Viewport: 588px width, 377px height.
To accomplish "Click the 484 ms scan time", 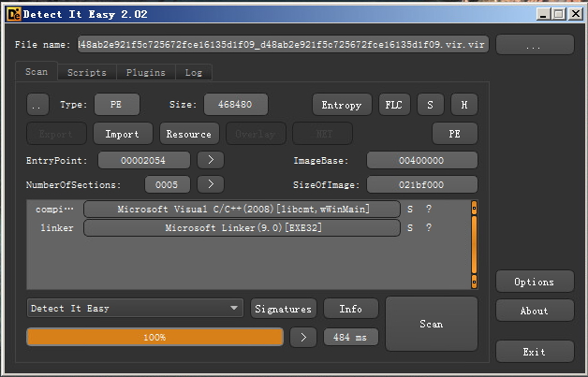I will tap(350, 338).
